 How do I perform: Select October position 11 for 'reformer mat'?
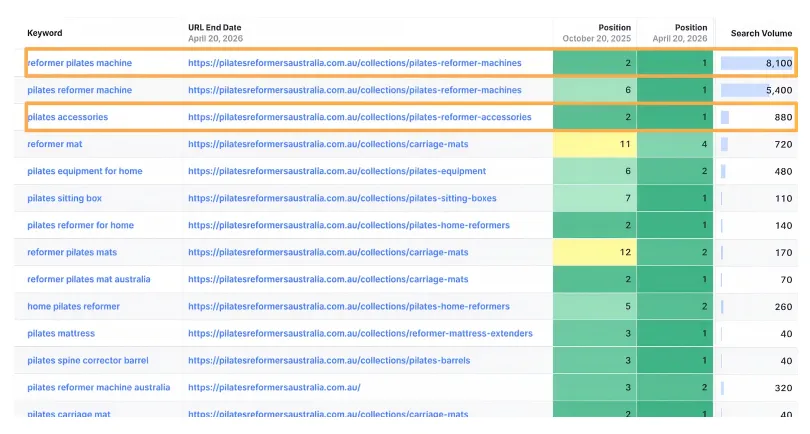tap(595, 144)
